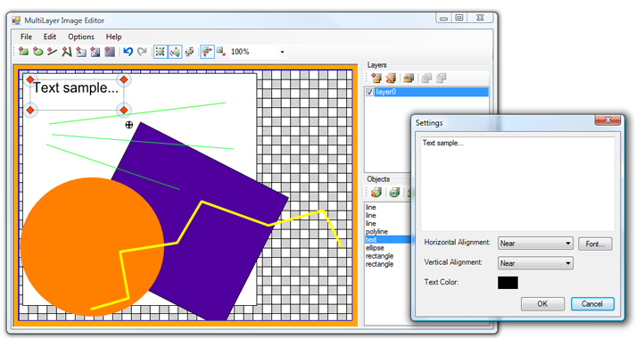Open Horizontal Alignment dropdown

point(535,244)
